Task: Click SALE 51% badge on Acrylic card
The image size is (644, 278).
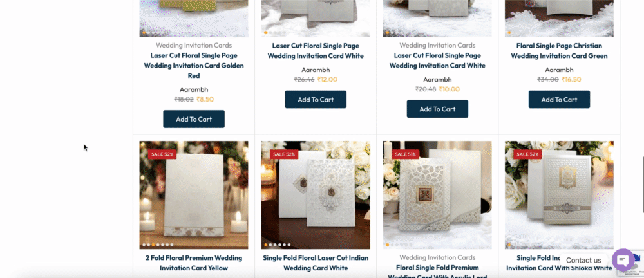Action: pyautogui.click(x=405, y=154)
